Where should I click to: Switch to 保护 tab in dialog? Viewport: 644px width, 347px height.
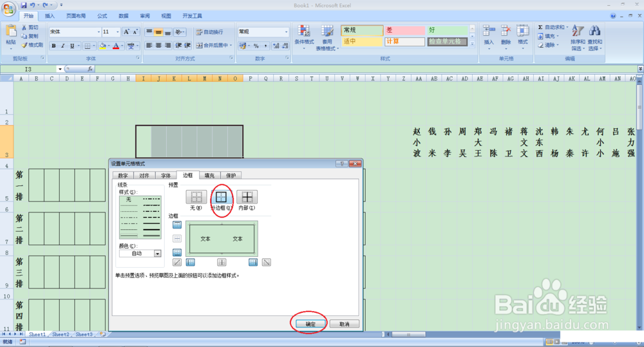tap(231, 176)
